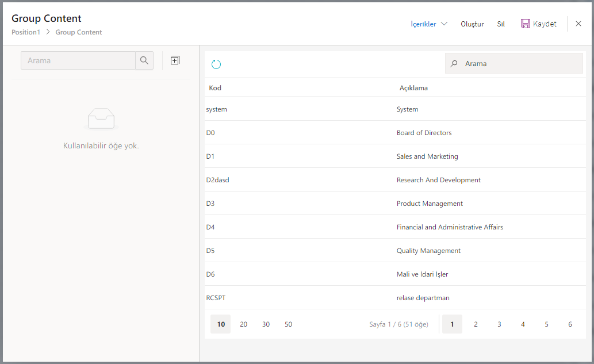Go to page 2 of the list

[476, 324]
